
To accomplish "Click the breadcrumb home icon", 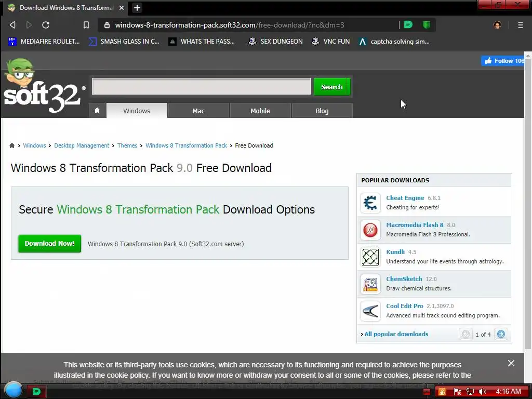I will coord(12,145).
